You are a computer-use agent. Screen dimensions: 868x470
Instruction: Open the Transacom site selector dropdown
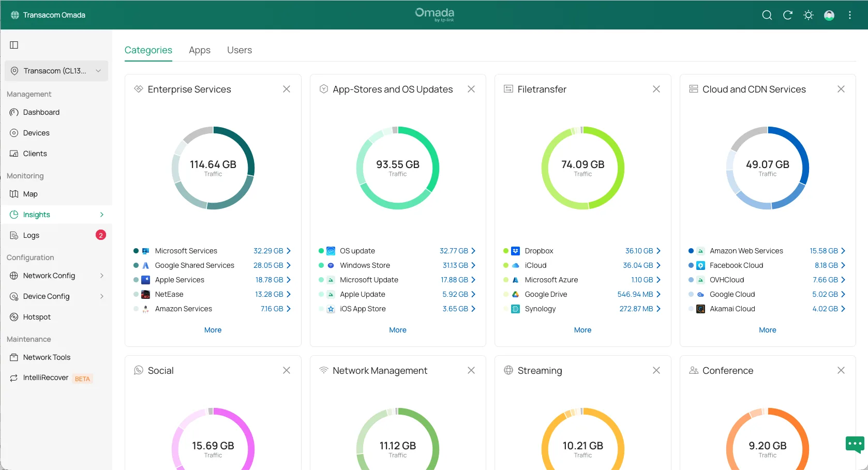click(x=56, y=71)
